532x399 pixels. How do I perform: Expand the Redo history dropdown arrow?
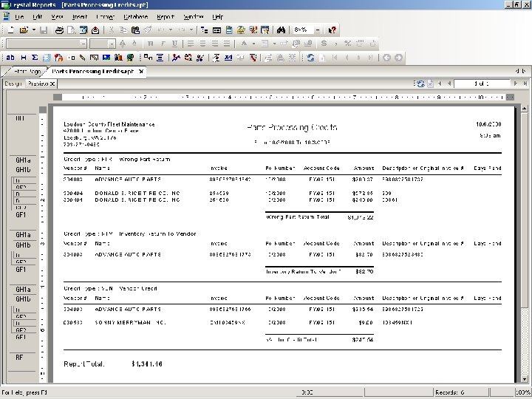(191, 30)
